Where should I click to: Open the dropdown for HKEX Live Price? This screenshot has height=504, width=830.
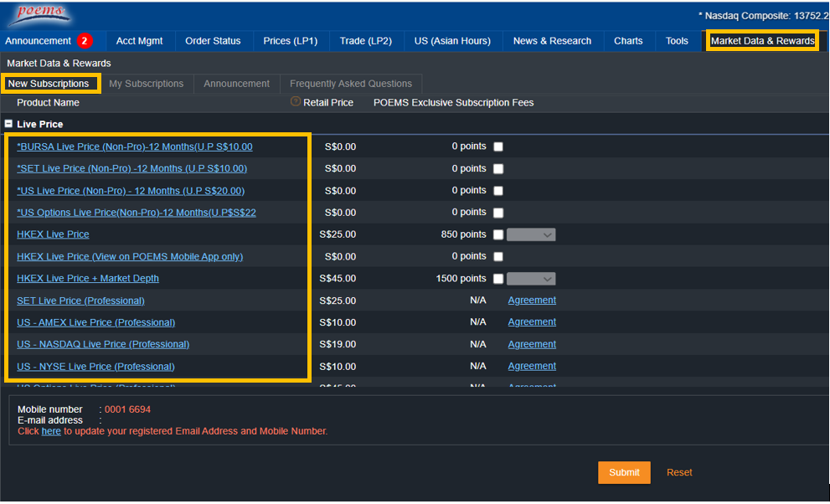click(531, 234)
